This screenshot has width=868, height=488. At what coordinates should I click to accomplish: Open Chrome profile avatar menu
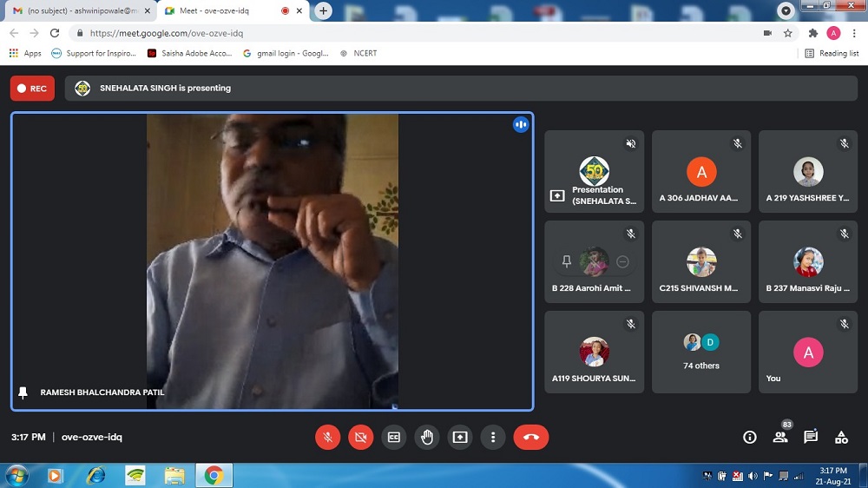(x=833, y=33)
